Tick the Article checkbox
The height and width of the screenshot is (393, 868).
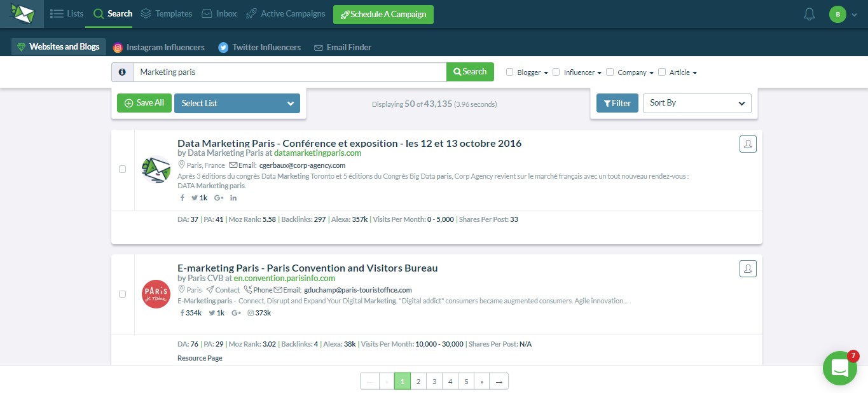coord(662,72)
